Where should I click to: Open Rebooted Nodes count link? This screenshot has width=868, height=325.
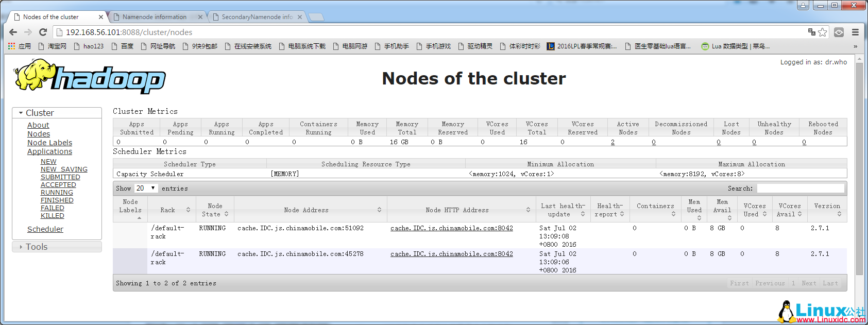pos(804,142)
